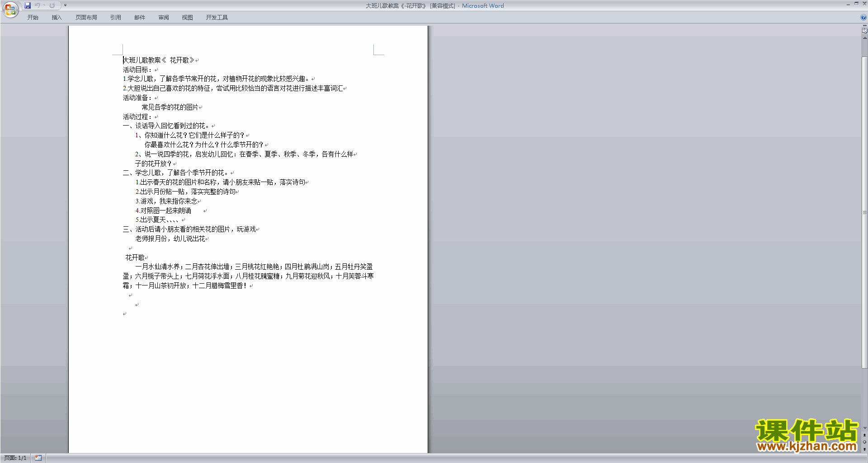
Task: Click the Undo arrow icon
Action: [x=38, y=5]
